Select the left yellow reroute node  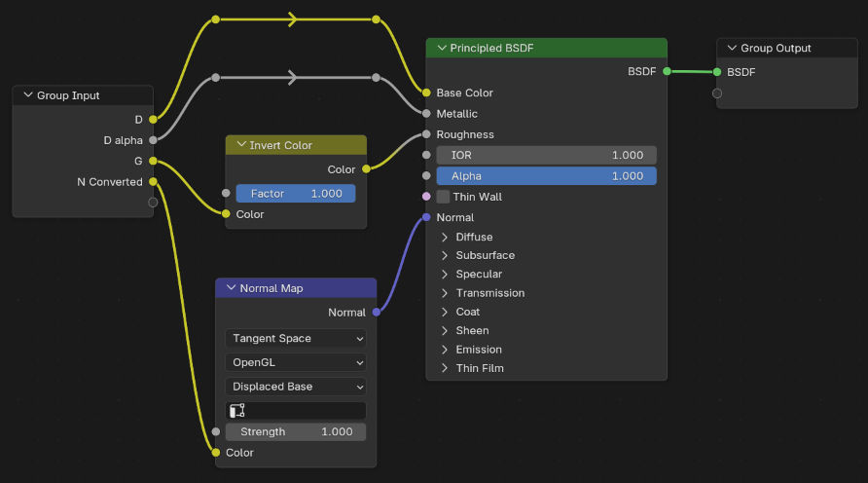click(x=216, y=19)
